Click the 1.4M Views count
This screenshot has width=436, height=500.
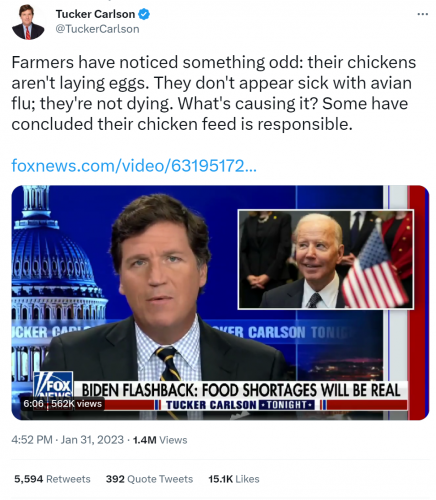coord(160,440)
